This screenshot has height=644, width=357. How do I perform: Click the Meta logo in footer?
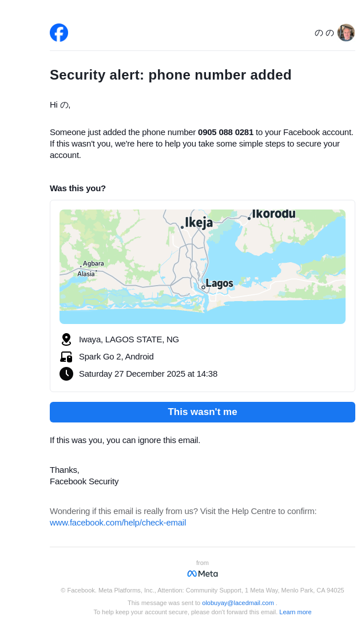(x=203, y=574)
